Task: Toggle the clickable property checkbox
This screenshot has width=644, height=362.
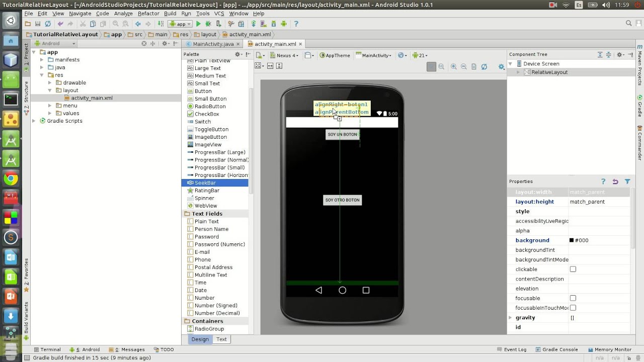Action: click(x=573, y=269)
